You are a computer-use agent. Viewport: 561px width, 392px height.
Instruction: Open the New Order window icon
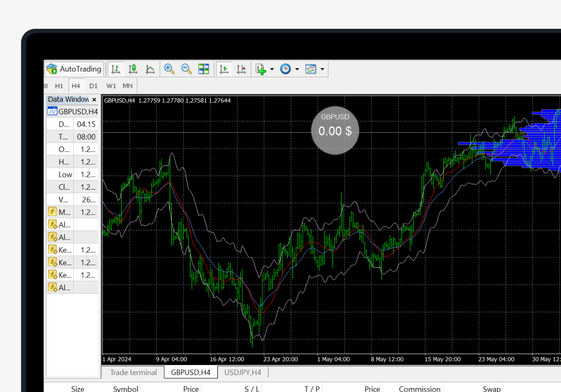pyautogui.click(x=261, y=69)
